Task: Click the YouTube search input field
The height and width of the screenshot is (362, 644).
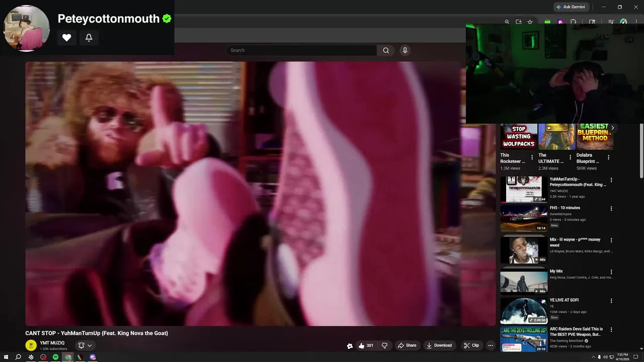Action: [302, 50]
